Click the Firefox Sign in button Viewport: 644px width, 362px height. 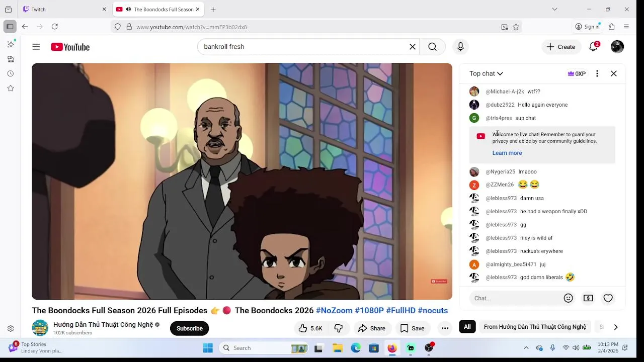(588, 27)
